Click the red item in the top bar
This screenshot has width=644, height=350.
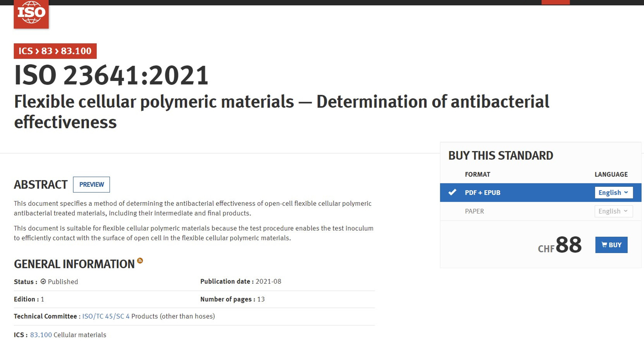(555, 2)
